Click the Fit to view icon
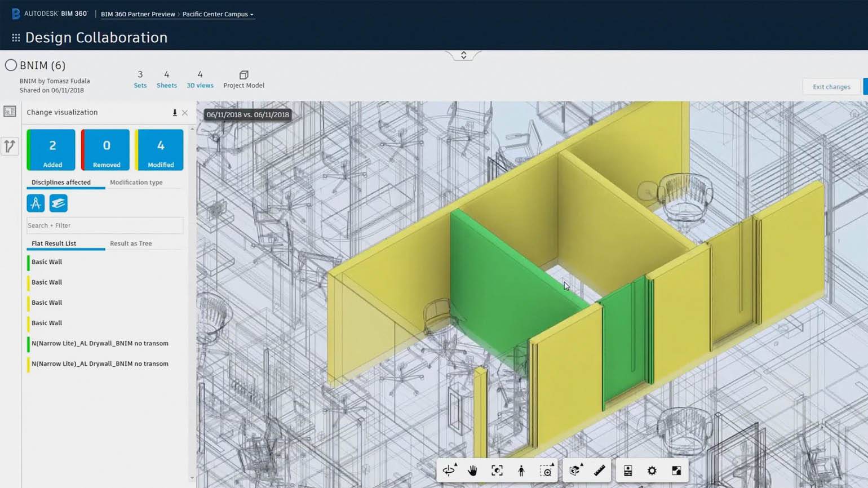This screenshot has height=488, width=868. coord(497,471)
